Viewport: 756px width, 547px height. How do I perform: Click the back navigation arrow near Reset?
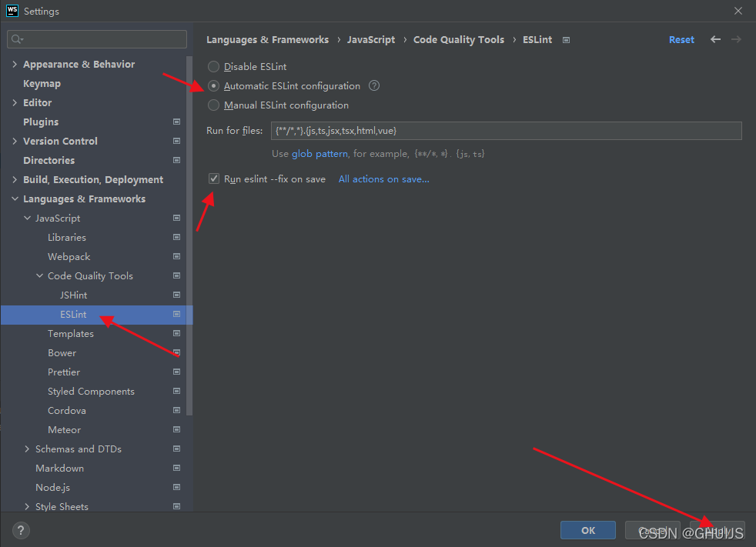pyautogui.click(x=715, y=39)
